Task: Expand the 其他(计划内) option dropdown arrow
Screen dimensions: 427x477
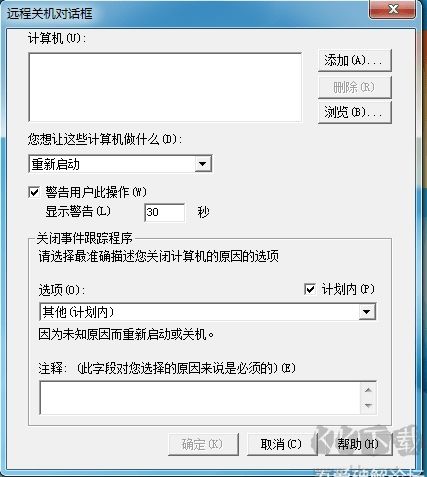Action: tap(367, 312)
